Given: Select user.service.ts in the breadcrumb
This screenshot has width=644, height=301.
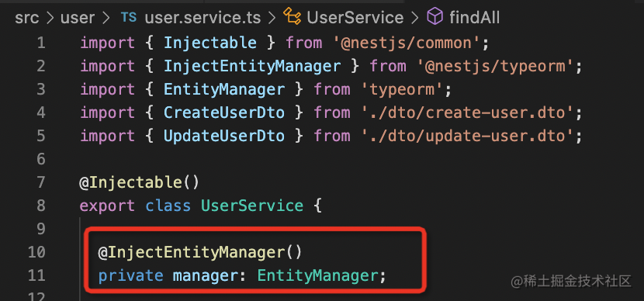Looking at the screenshot, I should (x=203, y=18).
